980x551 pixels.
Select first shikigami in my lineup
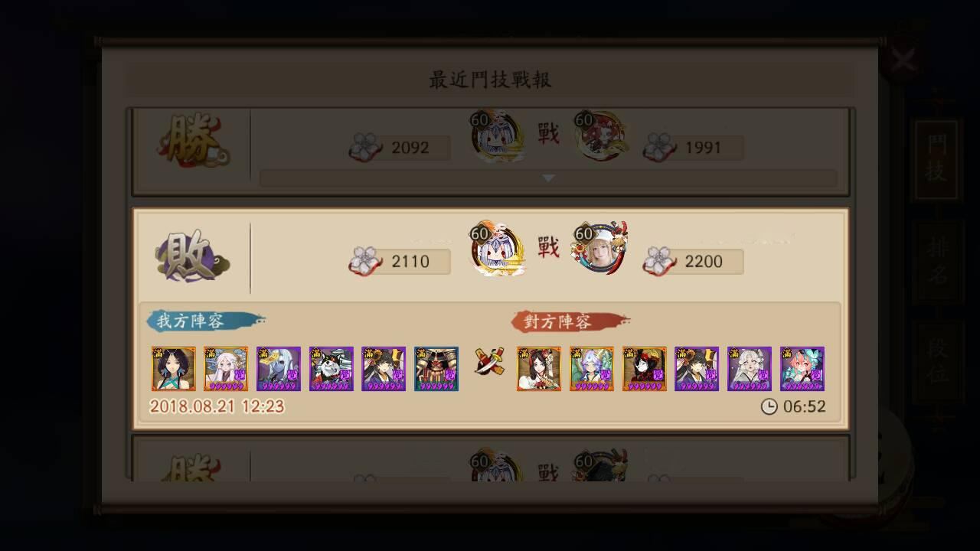(x=174, y=369)
